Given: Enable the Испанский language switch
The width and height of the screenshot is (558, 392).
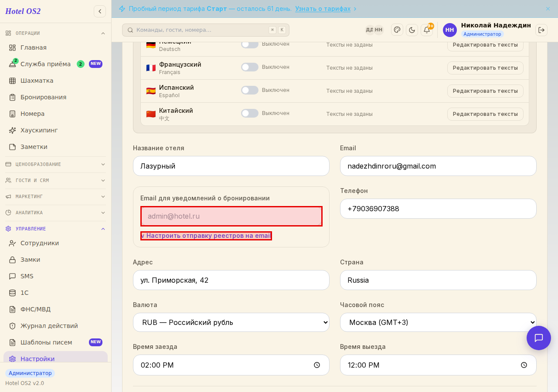Looking at the screenshot, I should tap(250, 90).
